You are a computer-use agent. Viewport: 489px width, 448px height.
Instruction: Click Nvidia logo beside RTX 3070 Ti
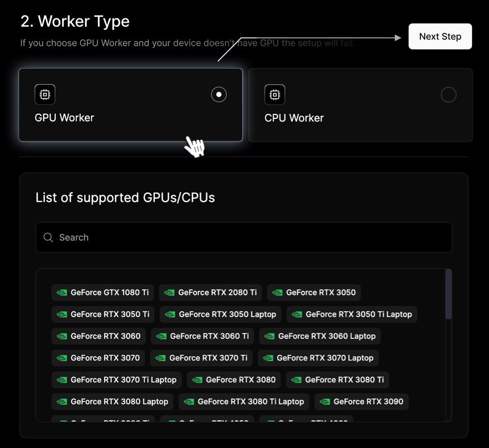click(160, 358)
